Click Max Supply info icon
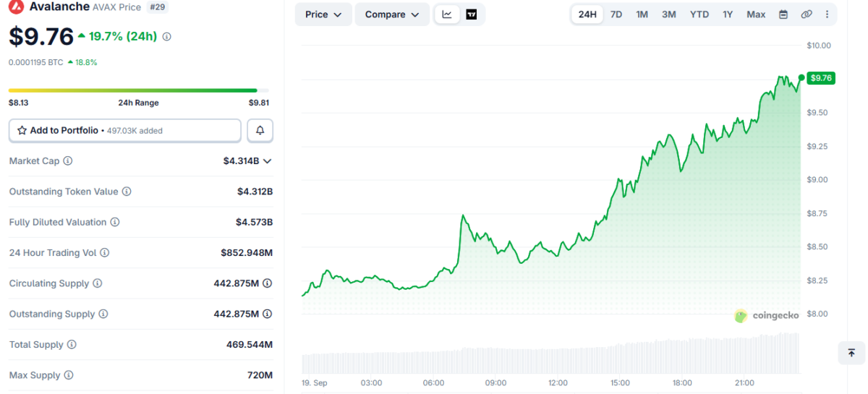 coord(69,376)
